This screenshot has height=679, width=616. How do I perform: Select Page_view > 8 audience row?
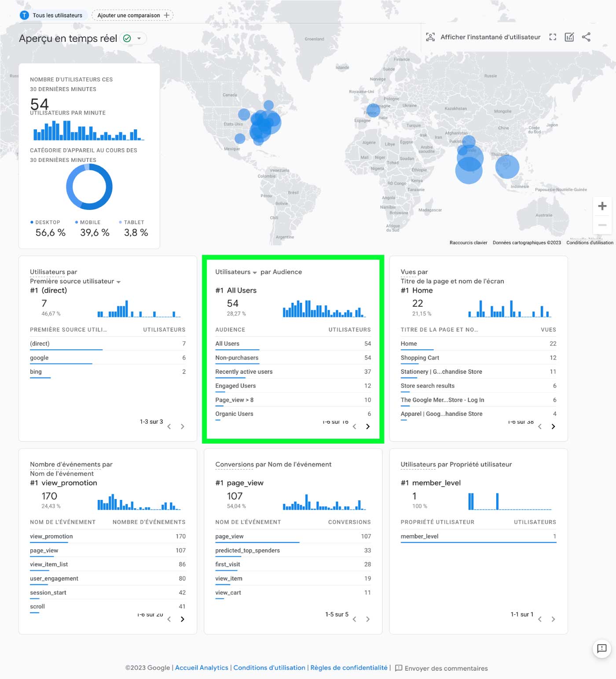(293, 400)
